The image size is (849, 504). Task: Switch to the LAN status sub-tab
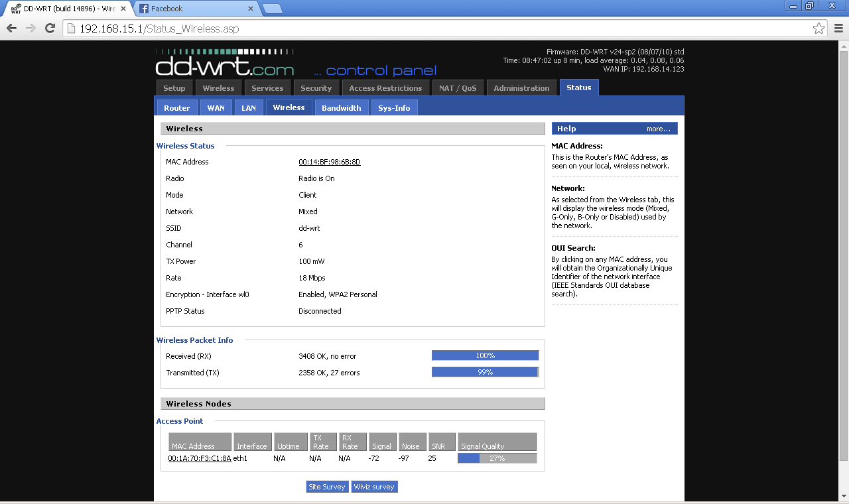pos(249,107)
